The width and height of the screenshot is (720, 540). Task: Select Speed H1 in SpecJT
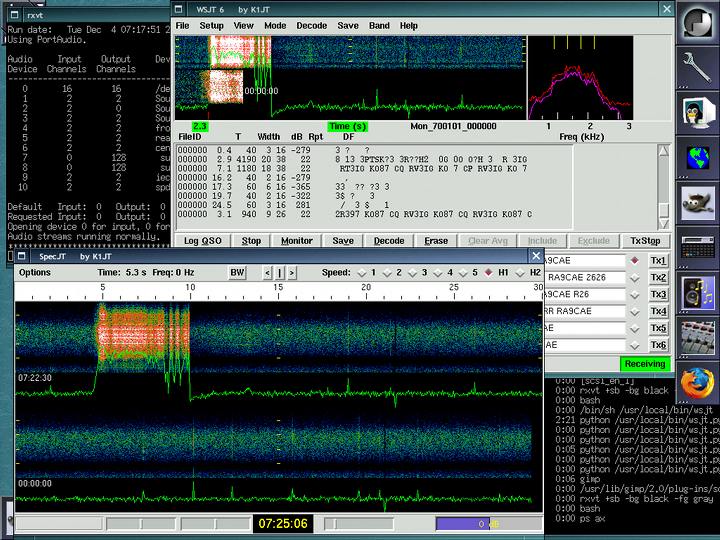[x=489, y=273]
